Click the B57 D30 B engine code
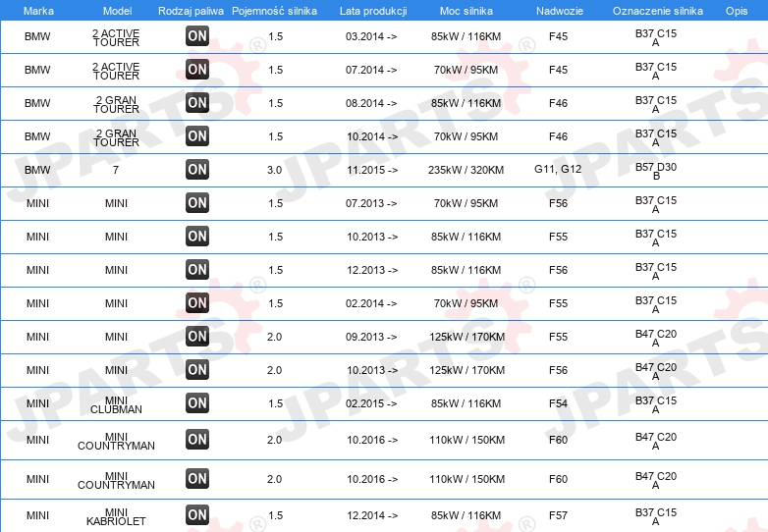The image size is (768, 532). [x=656, y=172]
